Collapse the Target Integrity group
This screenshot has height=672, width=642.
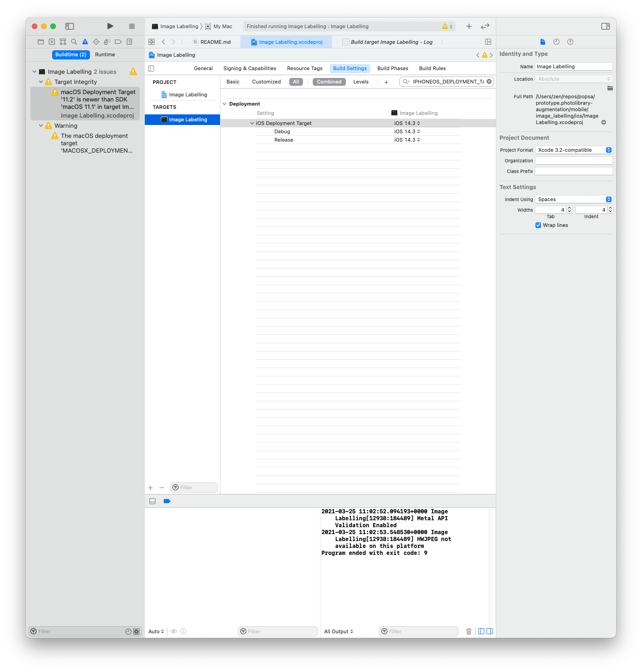[41, 82]
